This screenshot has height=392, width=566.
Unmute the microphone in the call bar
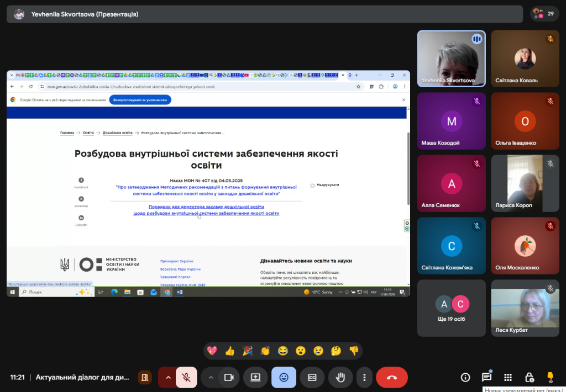(x=187, y=378)
